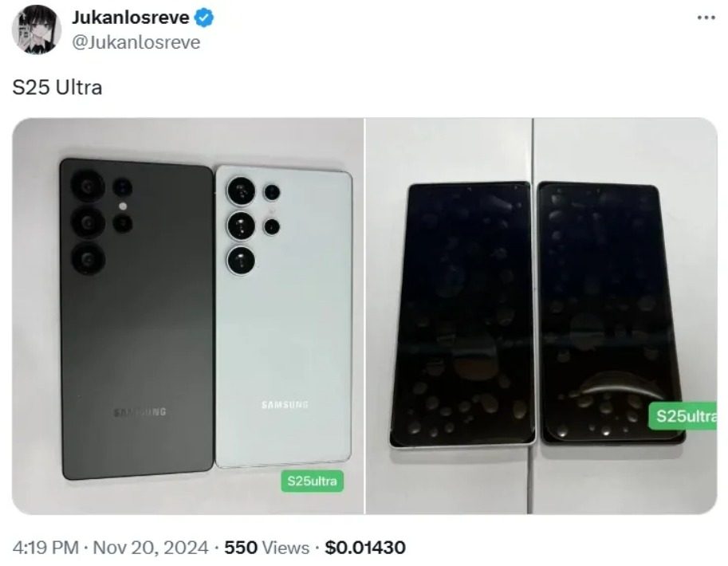Click the right phone's screen in right photo
The height and width of the screenshot is (566, 728).
tap(611, 313)
